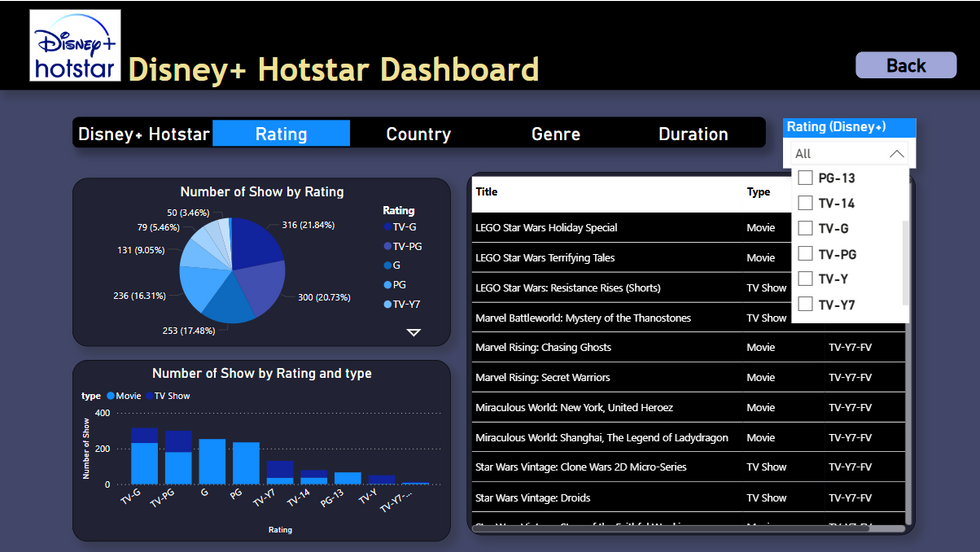Sort table by Type column header
The height and width of the screenshot is (552, 980).
tap(758, 192)
